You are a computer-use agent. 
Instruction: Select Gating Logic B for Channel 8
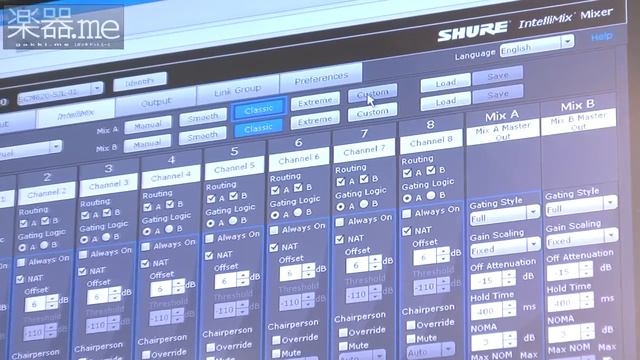(431, 196)
